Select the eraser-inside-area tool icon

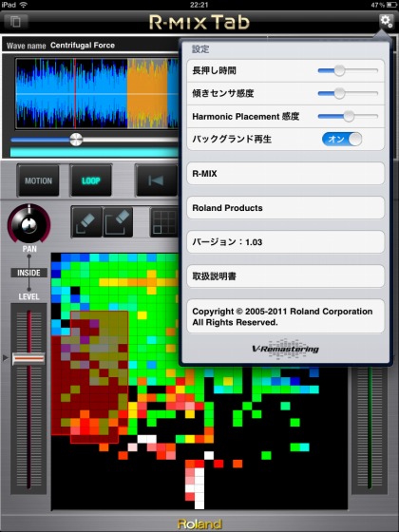click(86, 222)
